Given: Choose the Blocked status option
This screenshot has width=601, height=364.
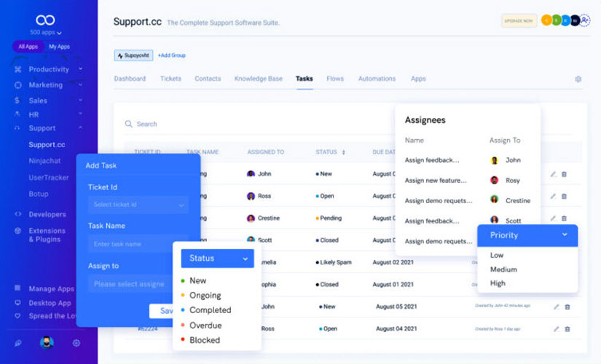Looking at the screenshot, I should point(205,340).
